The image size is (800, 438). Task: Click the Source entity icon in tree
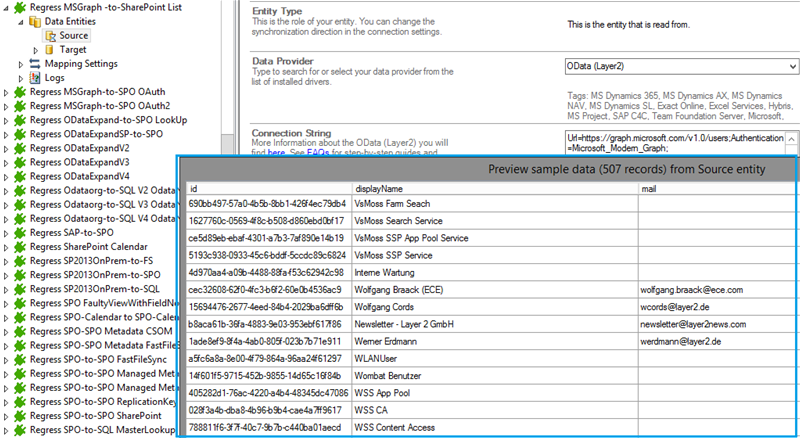(51, 36)
